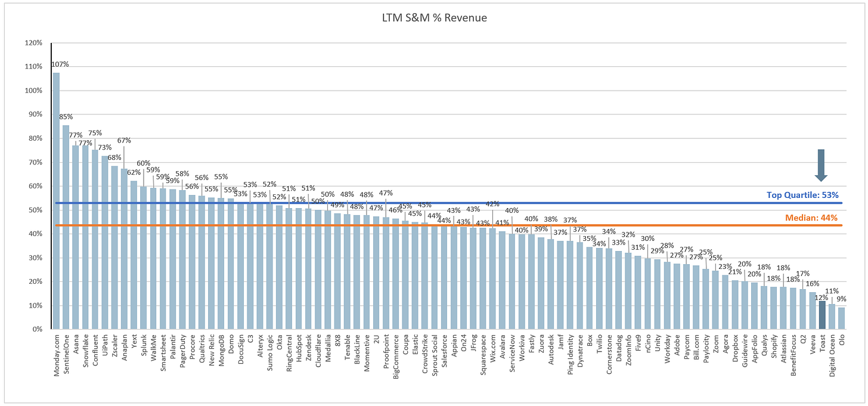Click the 'Toast' axis label
Viewport: 868px width, 406px height.
click(x=823, y=343)
